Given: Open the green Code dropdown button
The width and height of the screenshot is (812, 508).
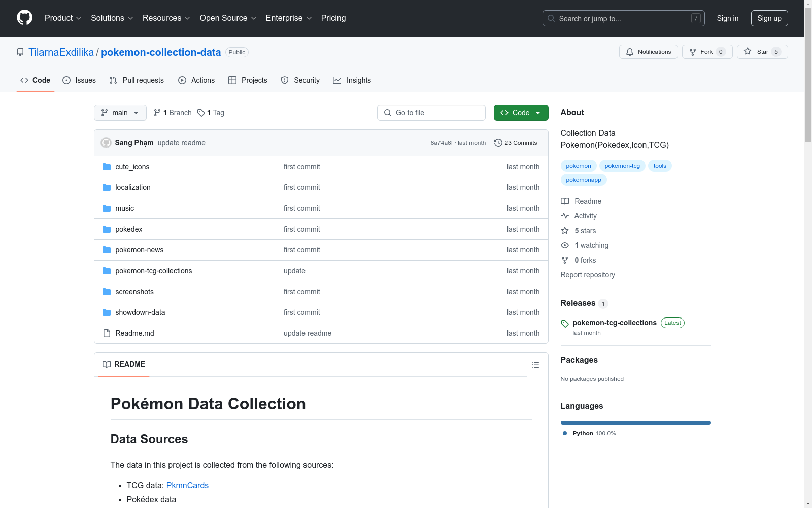Looking at the screenshot, I should [x=521, y=113].
